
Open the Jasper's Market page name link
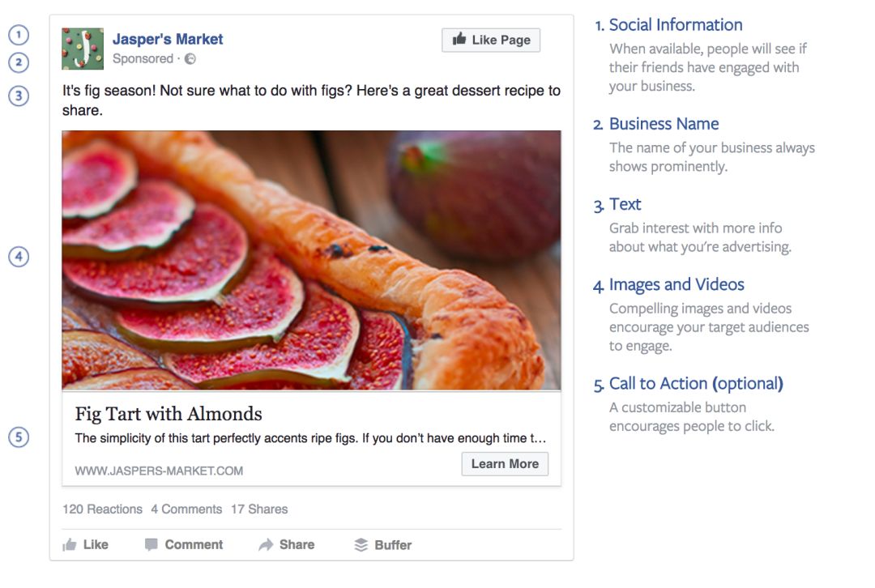coord(168,39)
